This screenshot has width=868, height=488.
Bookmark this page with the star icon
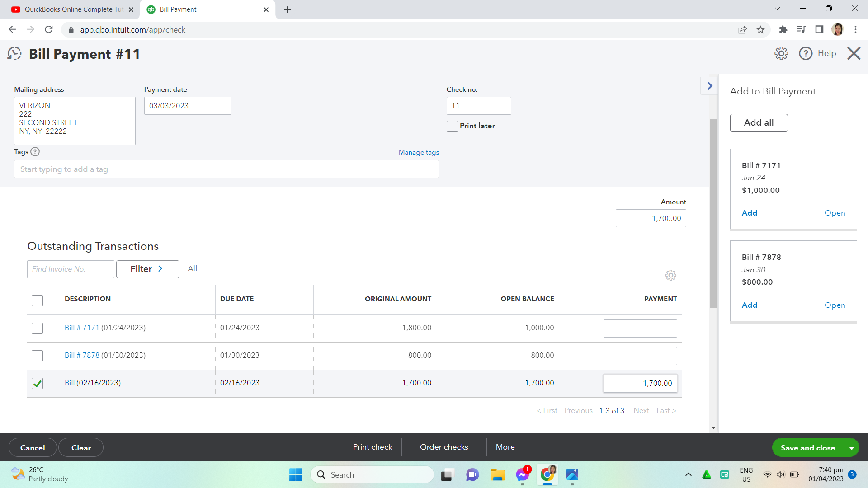pyautogui.click(x=760, y=30)
